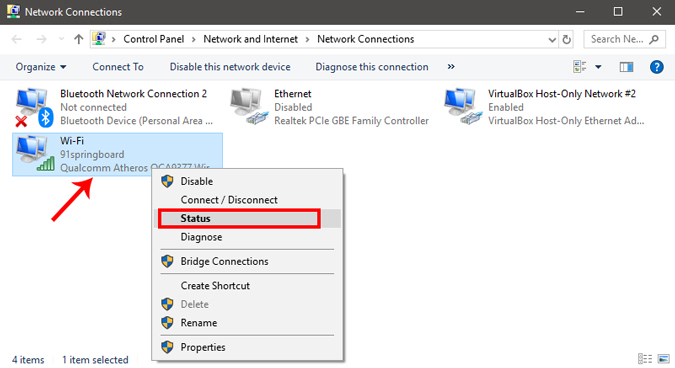This screenshot has width=675, height=368.
Task: Choose Connect / Disconnect from context menu
Action: [248, 200]
